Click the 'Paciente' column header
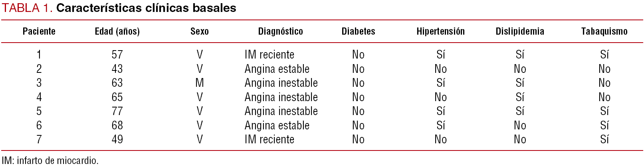 pyautogui.click(x=39, y=31)
